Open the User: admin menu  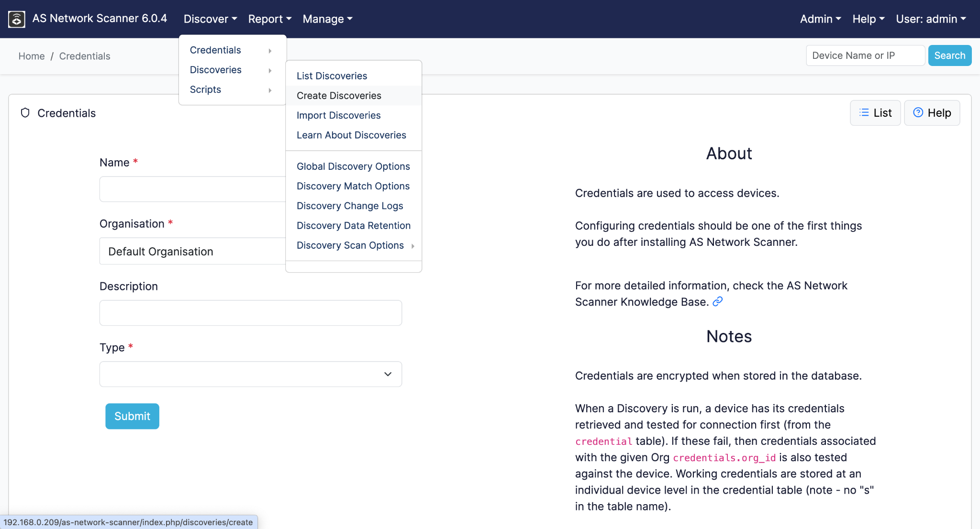[x=931, y=19]
